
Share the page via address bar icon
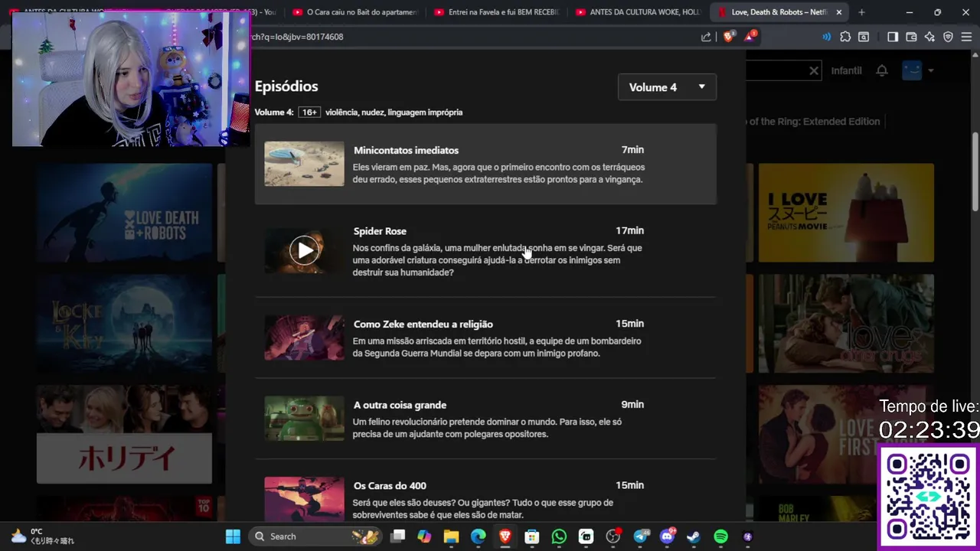pyautogui.click(x=706, y=37)
